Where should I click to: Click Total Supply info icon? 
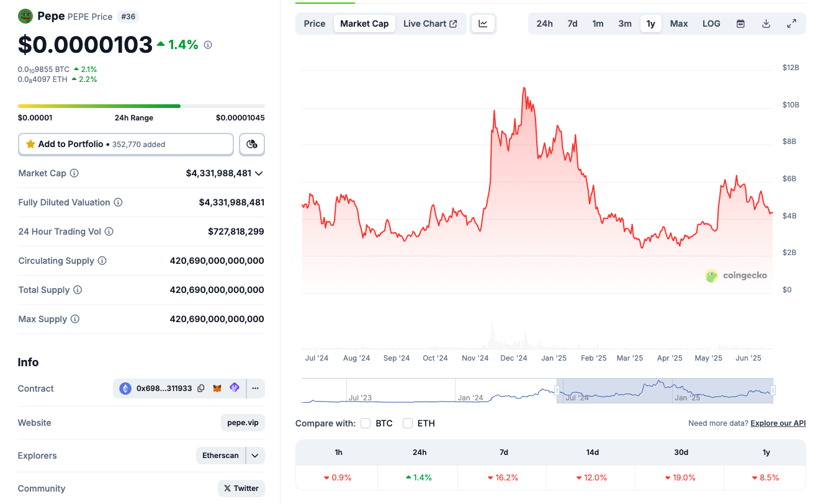pos(77,290)
